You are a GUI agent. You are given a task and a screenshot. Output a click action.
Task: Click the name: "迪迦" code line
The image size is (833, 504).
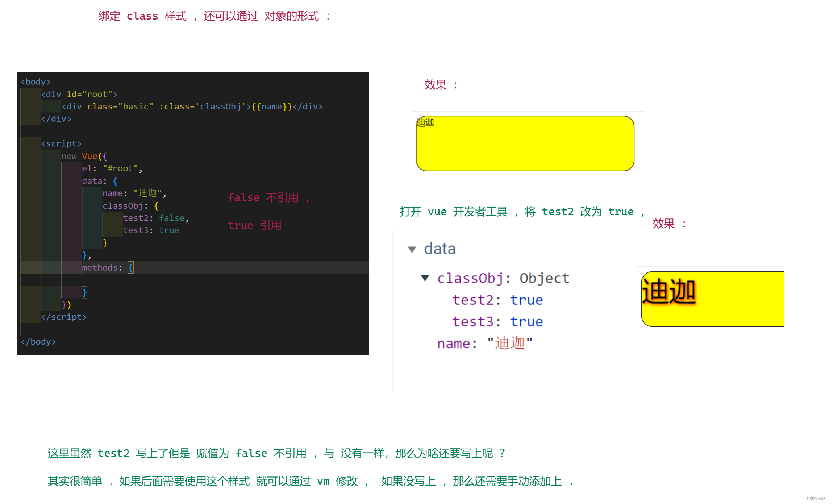pyautogui.click(x=134, y=193)
